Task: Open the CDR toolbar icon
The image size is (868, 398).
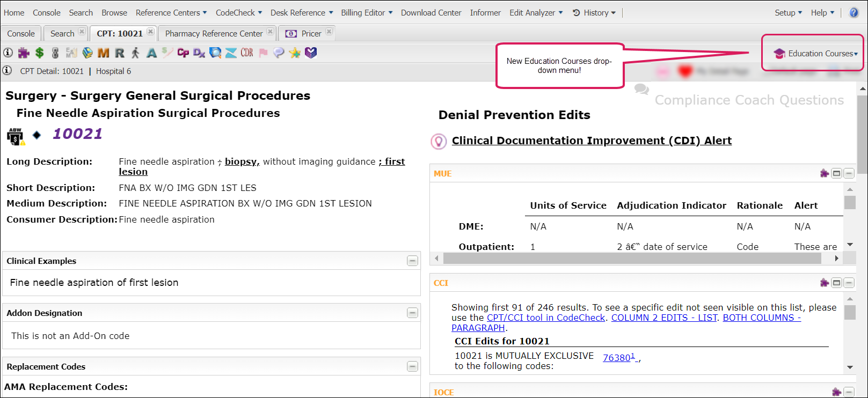Action: [247, 53]
